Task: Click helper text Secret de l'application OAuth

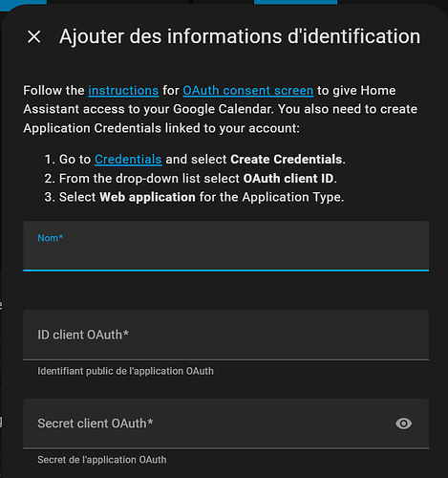Action: (102, 460)
